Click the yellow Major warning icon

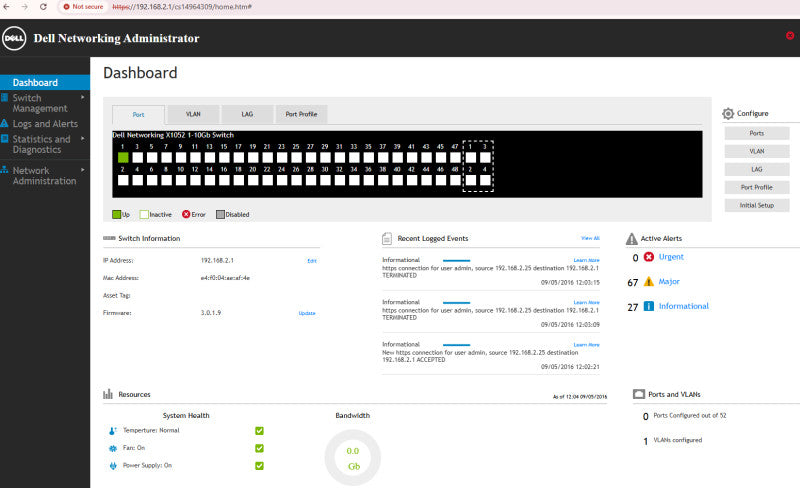pyautogui.click(x=648, y=281)
